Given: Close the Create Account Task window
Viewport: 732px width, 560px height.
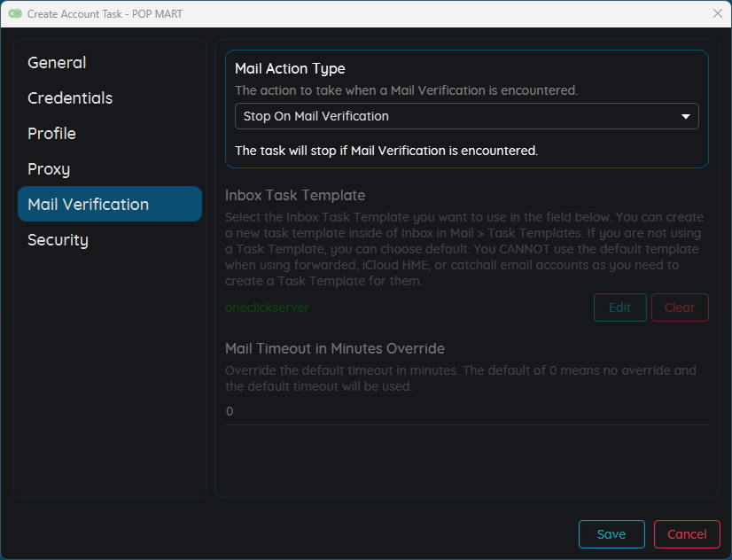Looking at the screenshot, I should click(718, 13).
